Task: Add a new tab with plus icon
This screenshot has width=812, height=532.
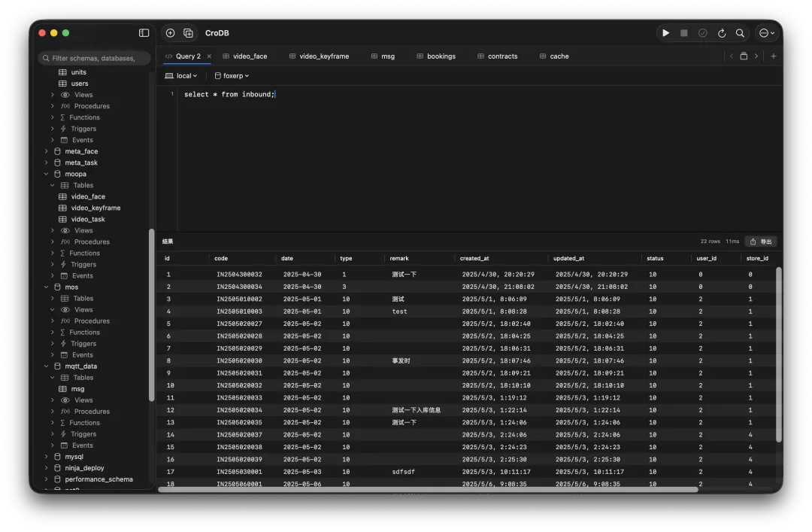Action: [x=773, y=56]
